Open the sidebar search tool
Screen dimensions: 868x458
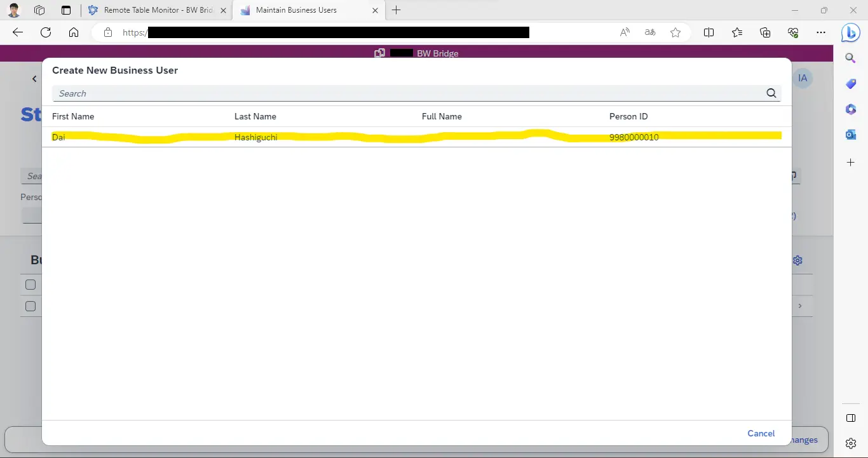(x=851, y=58)
